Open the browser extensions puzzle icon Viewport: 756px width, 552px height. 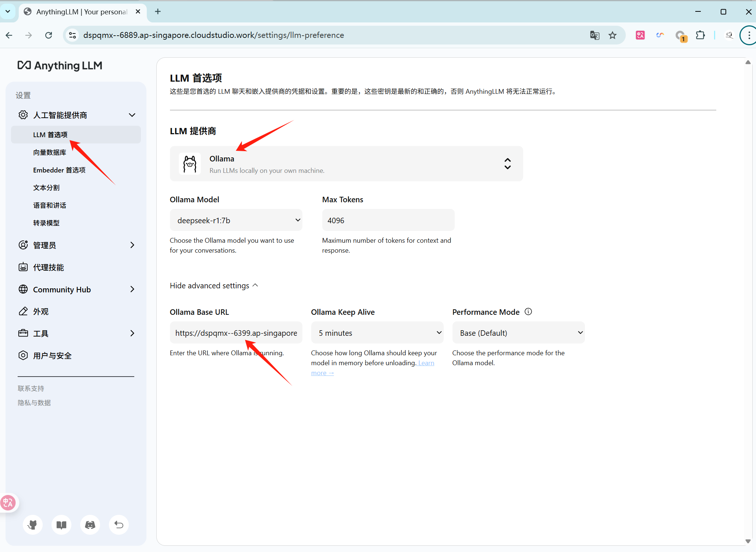tap(700, 35)
